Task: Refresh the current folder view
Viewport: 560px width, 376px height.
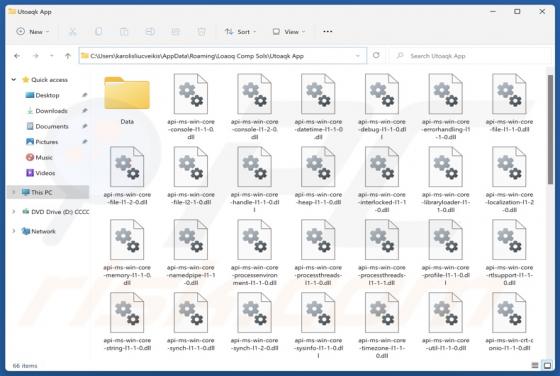Action: (x=376, y=55)
